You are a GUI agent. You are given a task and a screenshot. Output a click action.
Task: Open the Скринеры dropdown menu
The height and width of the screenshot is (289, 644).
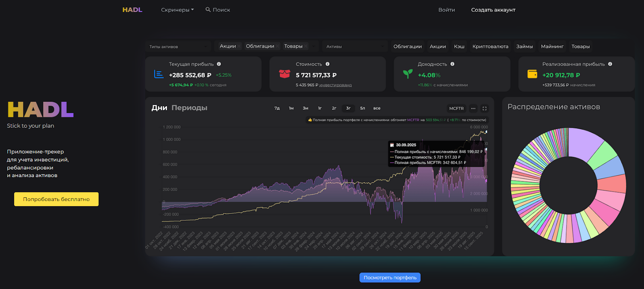pyautogui.click(x=177, y=10)
